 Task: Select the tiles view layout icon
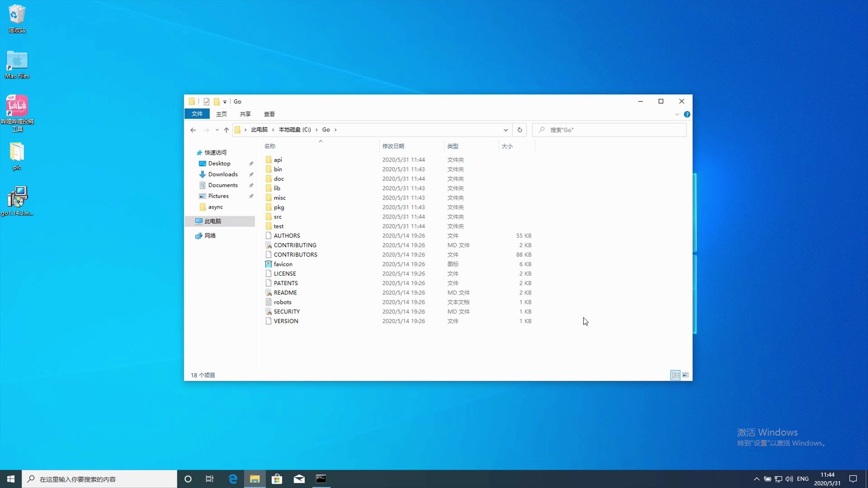[x=685, y=375]
